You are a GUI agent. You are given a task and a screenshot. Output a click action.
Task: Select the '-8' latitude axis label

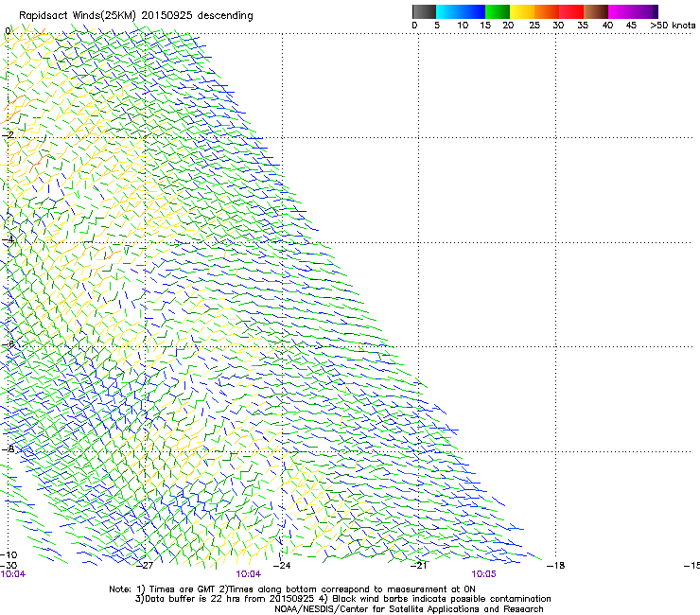tap(8, 448)
